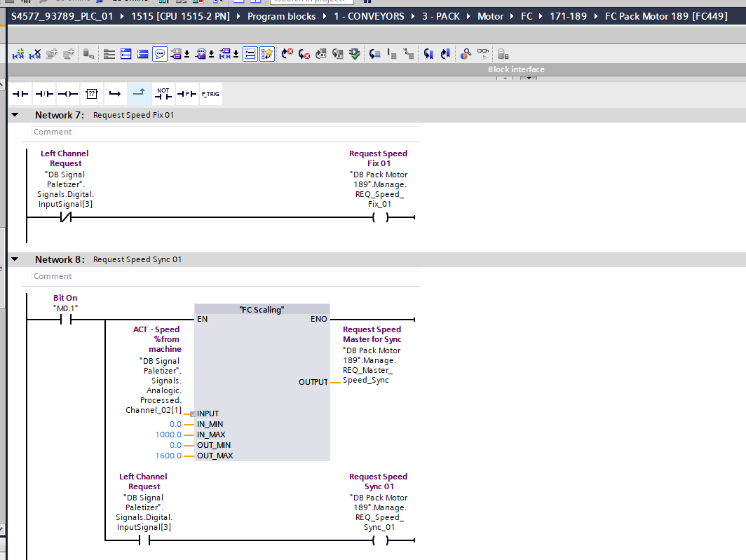Select the close branch tool
Screen dimensions: 746x560
pos(139,94)
